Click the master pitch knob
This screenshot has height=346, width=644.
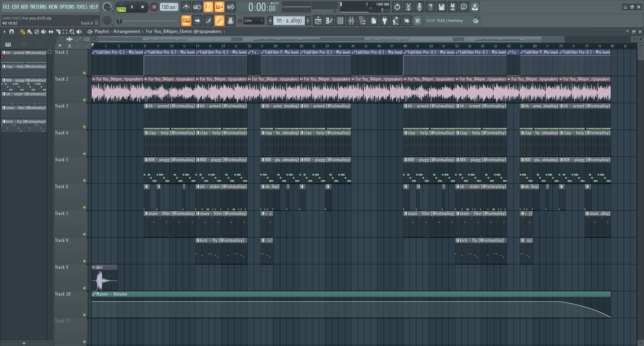pos(107,21)
